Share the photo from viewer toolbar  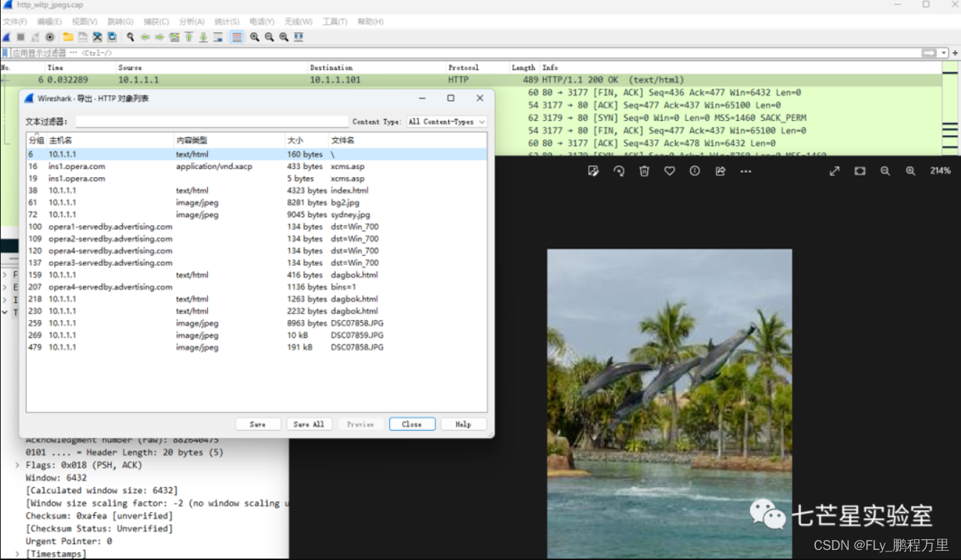coord(720,171)
